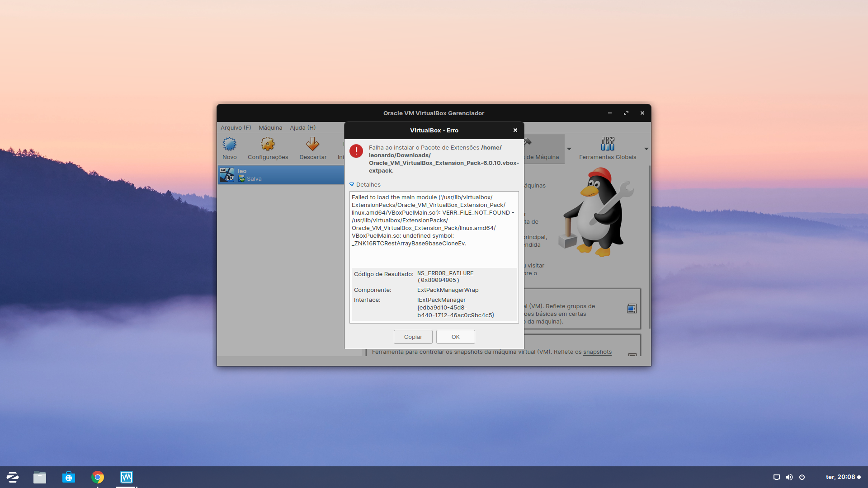The width and height of the screenshot is (868, 488).
Task: Click the Tux penguin welcome image
Action: (596, 212)
